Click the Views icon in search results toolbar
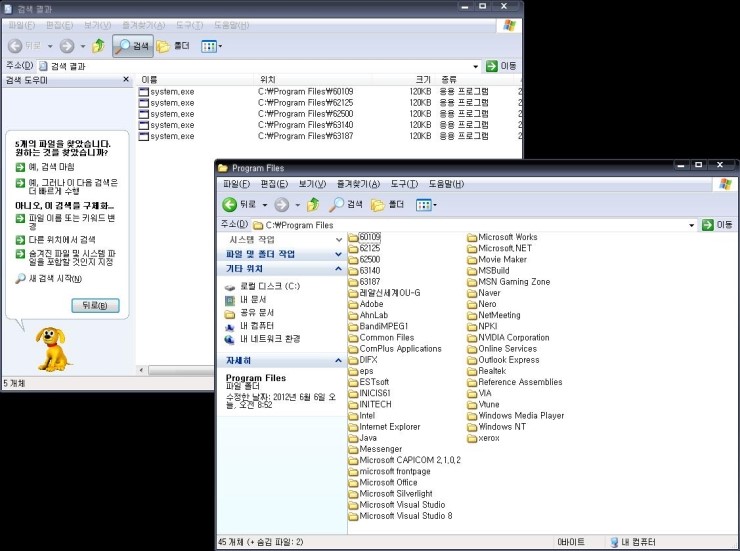 pos(209,46)
